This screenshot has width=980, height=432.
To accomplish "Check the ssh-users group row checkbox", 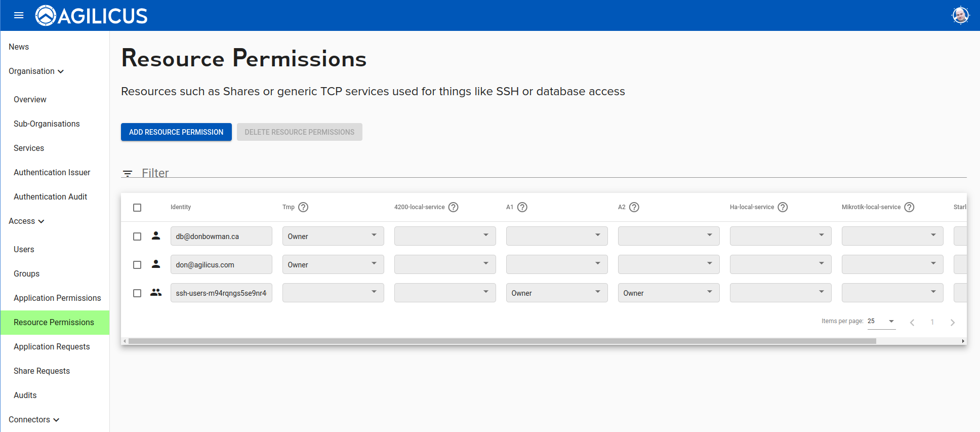I will tap(137, 293).
